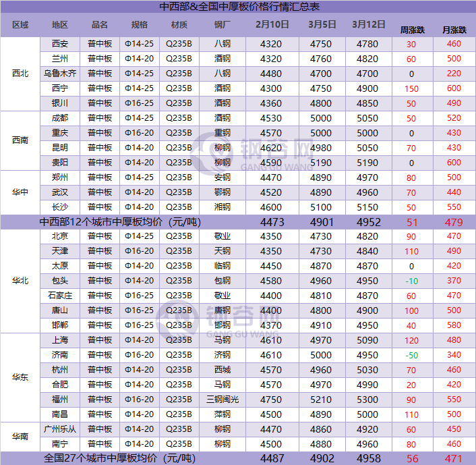Select the 5300 price in 福州 row
This screenshot has width=476, height=465.
coord(367,400)
